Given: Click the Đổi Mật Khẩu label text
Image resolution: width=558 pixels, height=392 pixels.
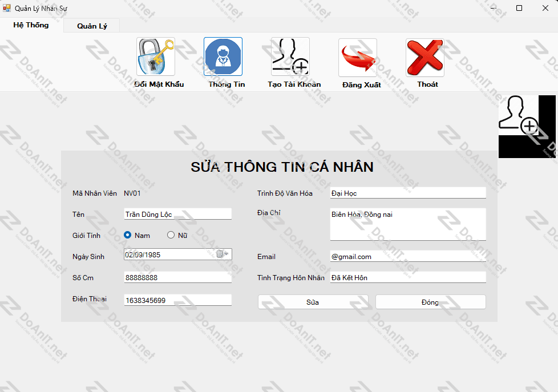Looking at the screenshot, I should [159, 84].
